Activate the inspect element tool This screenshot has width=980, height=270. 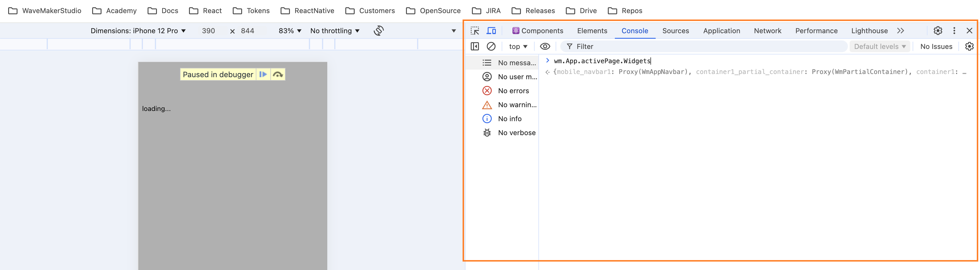(x=475, y=31)
